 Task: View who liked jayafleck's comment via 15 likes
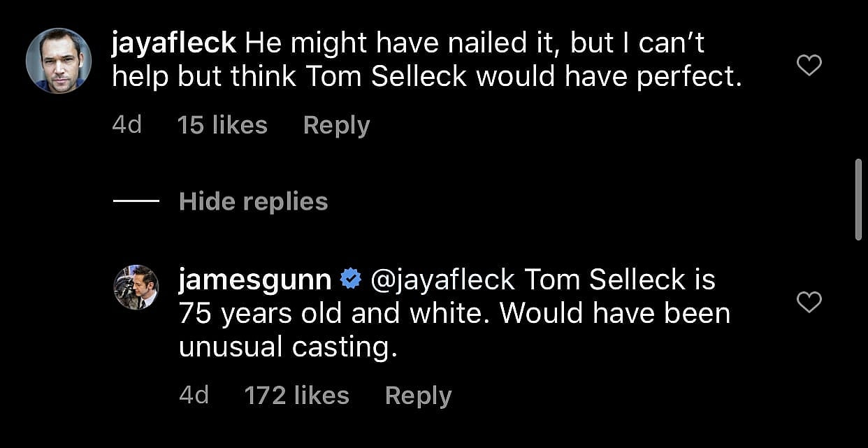222,124
